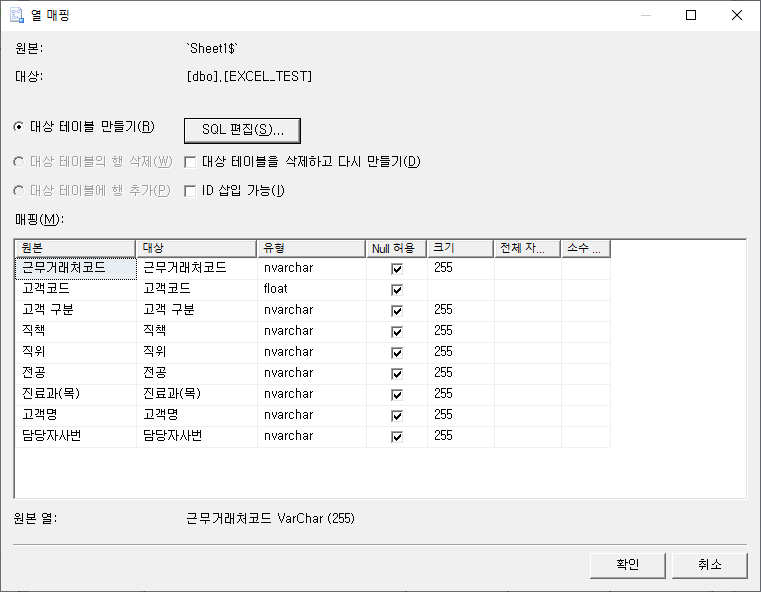Open type dropdown cell for 고객코드 float
Image resolution: width=761 pixels, height=592 pixels.
tap(311, 289)
